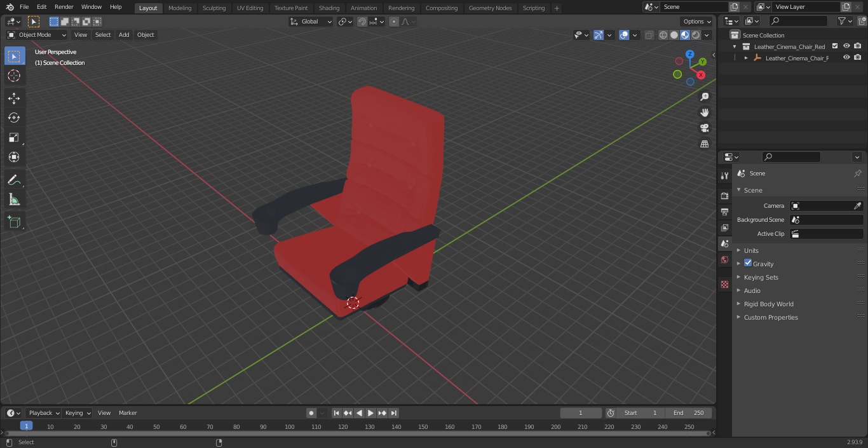Switch to Solid viewport shading
The image size is (868, 448).
pos(674,35)
